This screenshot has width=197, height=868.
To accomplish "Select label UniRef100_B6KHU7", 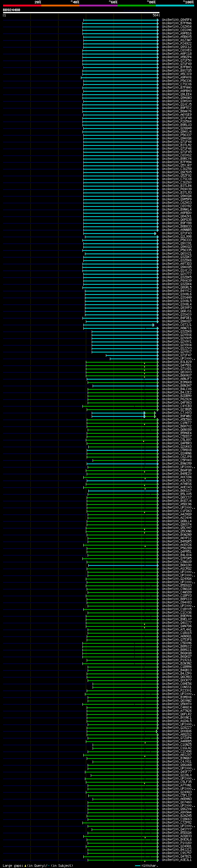I will point(177,375).
